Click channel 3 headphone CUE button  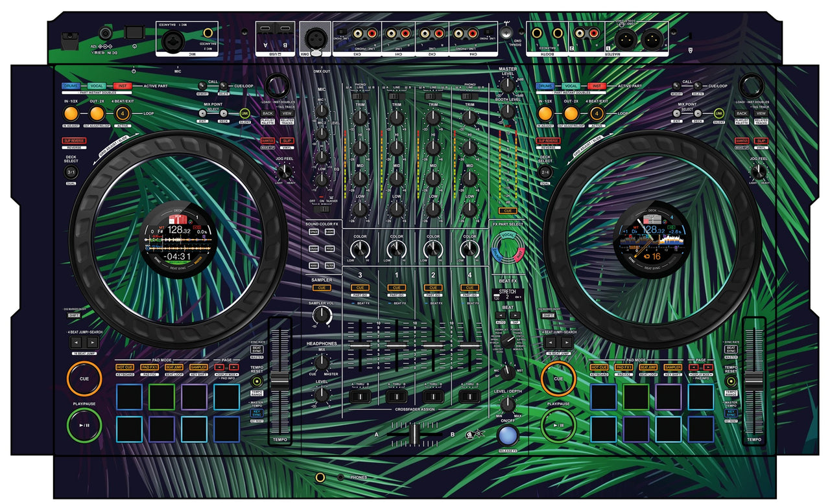pos(359,288)
